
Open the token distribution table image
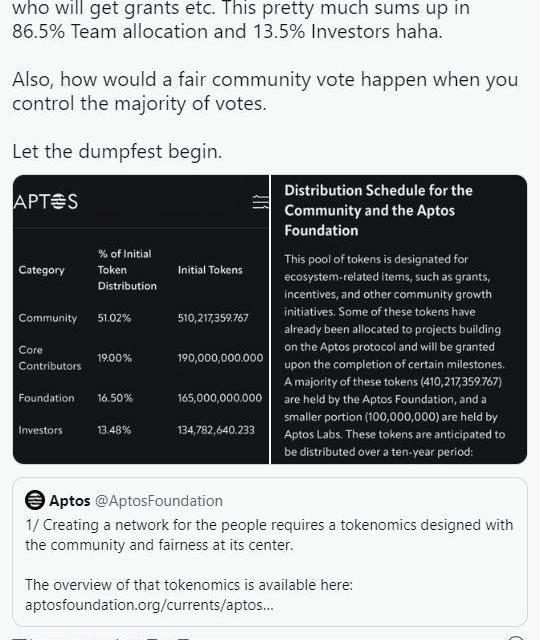click(141, 320)
